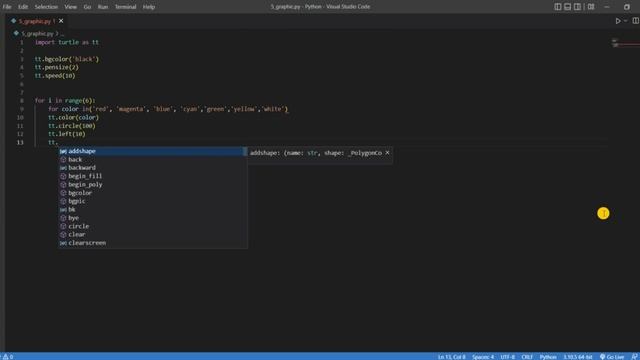
Task: Open the Selection menu
Action: pyautogui.click(x=46, y=7)
